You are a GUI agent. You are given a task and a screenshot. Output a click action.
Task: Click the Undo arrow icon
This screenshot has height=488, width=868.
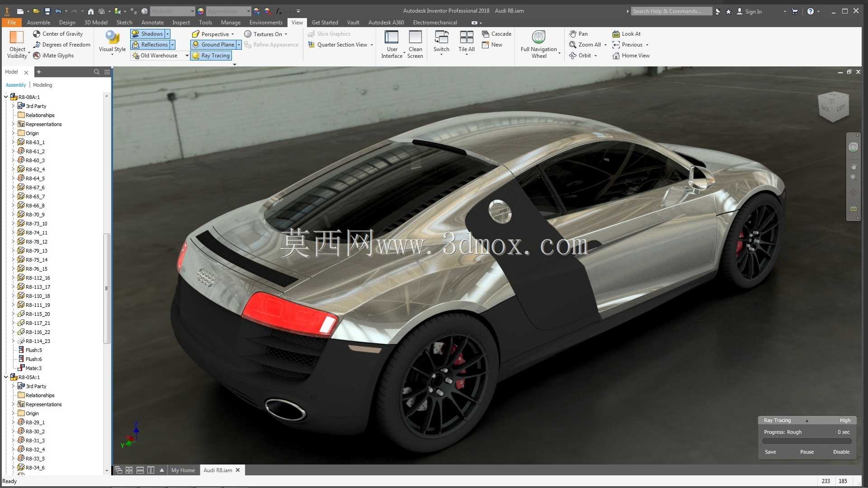click(58, 11)
